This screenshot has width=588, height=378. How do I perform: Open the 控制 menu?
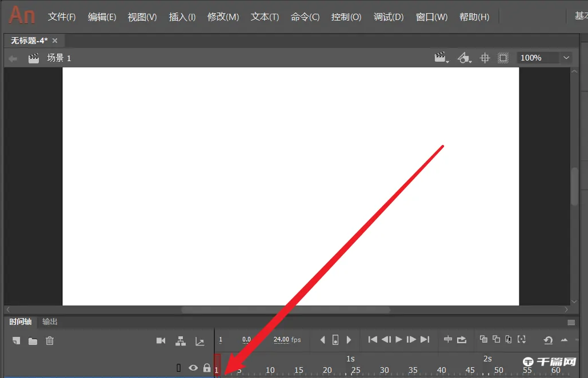click(346, 17)
